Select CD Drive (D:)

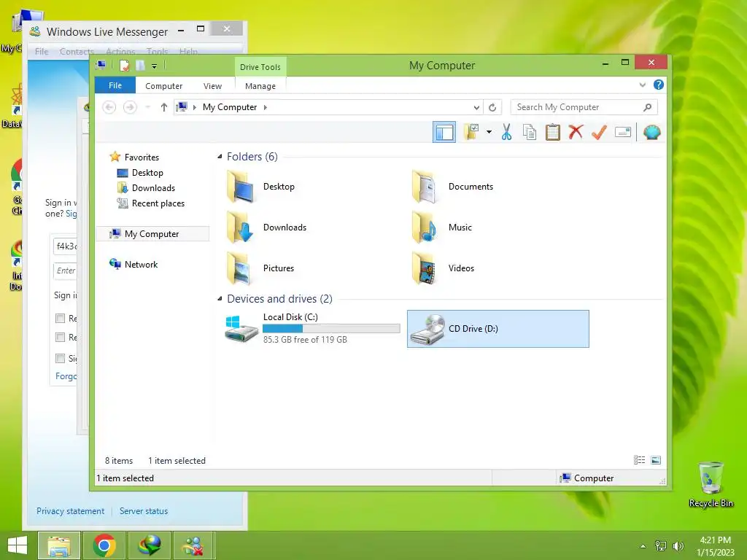pyautogui.click(x=498, y=329)
